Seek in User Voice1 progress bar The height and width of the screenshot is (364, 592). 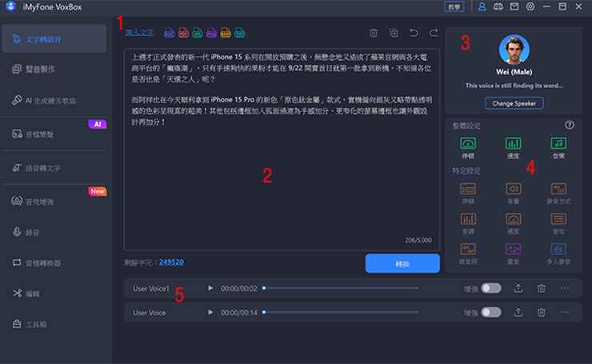pyautogui.click(x=341, y=288)
